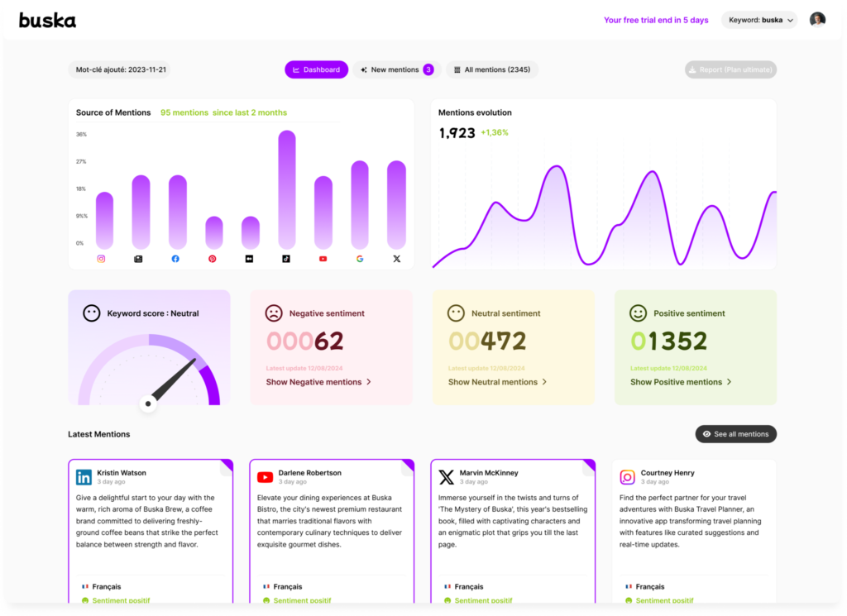The width and height of the screenshot is (847, 616).
Task: Select the newspaper source icon under the chart
Action: tap(138, 259)
